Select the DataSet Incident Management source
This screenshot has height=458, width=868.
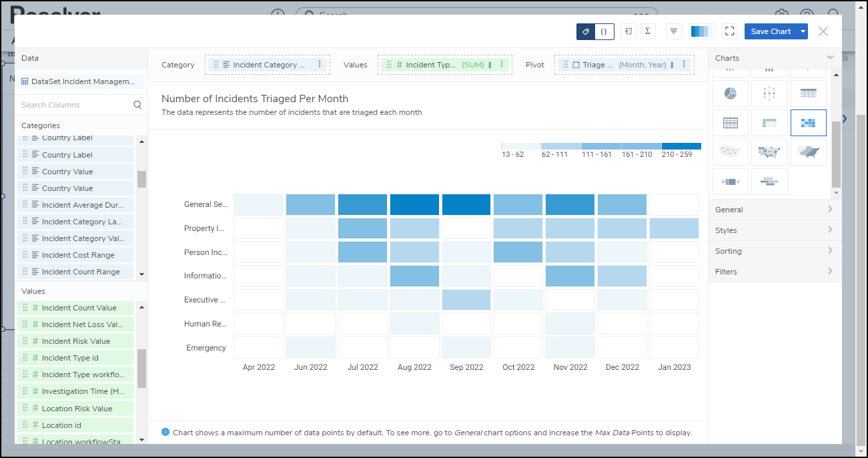[x=81, y=81]
